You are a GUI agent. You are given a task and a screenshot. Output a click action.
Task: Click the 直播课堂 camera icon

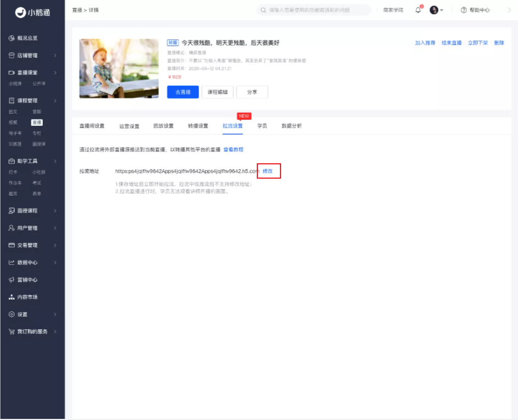12,73
